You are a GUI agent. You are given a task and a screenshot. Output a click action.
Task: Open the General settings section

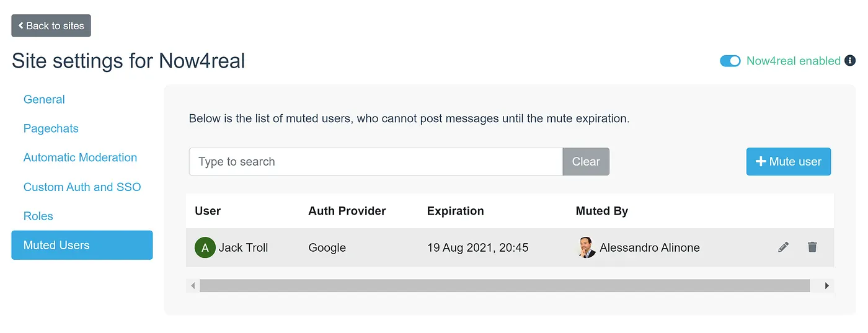(44, 99)
